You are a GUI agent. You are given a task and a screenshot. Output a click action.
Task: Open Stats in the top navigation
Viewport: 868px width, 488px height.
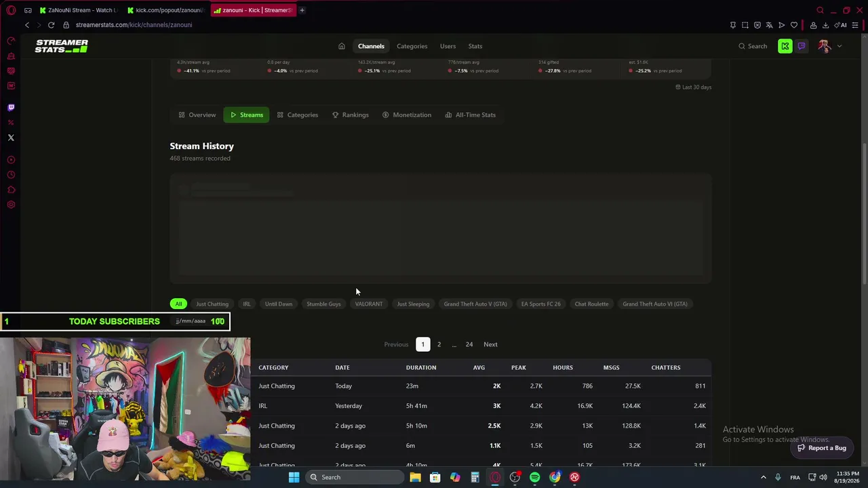[475, 46]
